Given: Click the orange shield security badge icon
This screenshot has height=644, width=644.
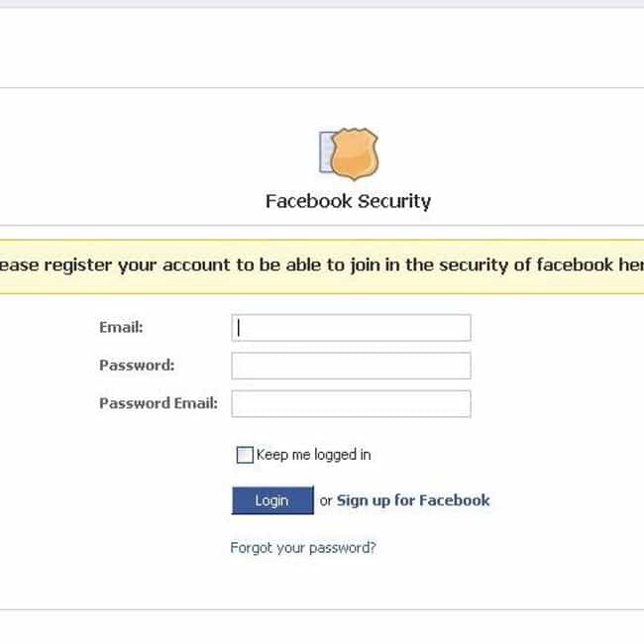Looking at the screenshot, I should click(355, 154).
